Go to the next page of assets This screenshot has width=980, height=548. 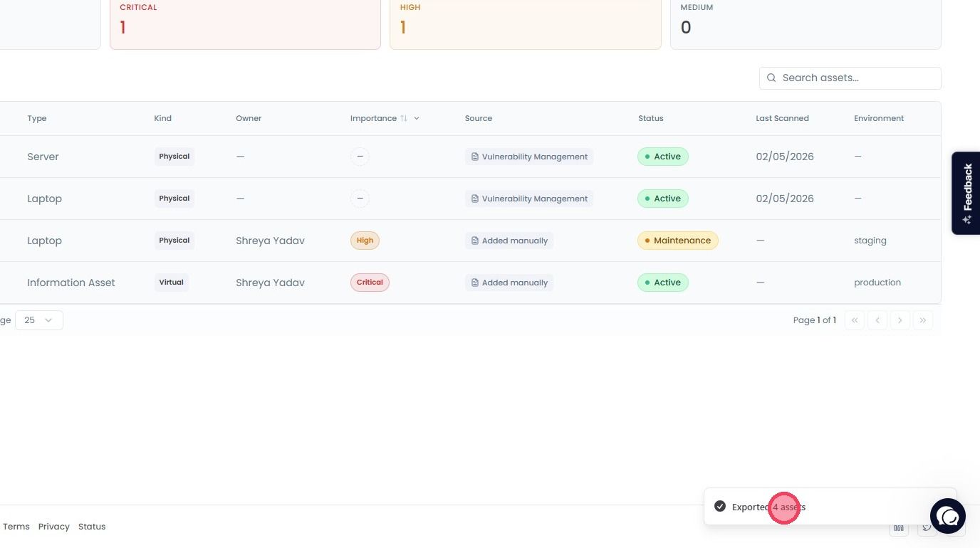coord(900,320)
